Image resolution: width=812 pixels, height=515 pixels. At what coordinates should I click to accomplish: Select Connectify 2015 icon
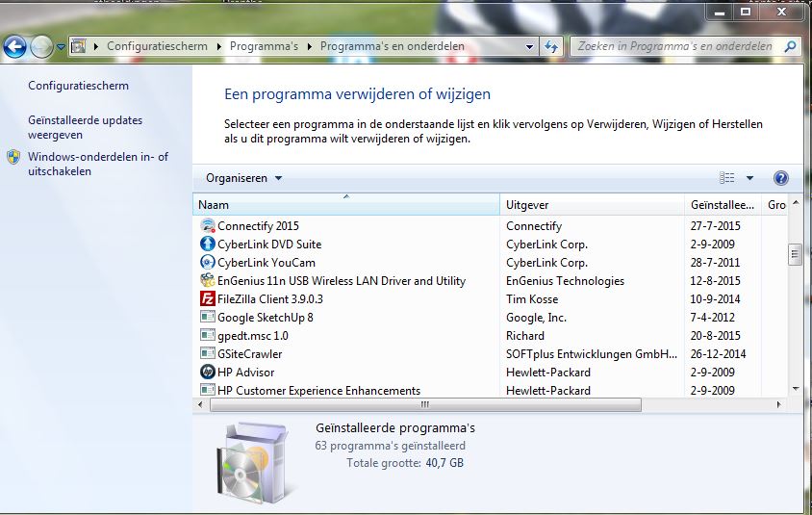[x=208, y=226]
